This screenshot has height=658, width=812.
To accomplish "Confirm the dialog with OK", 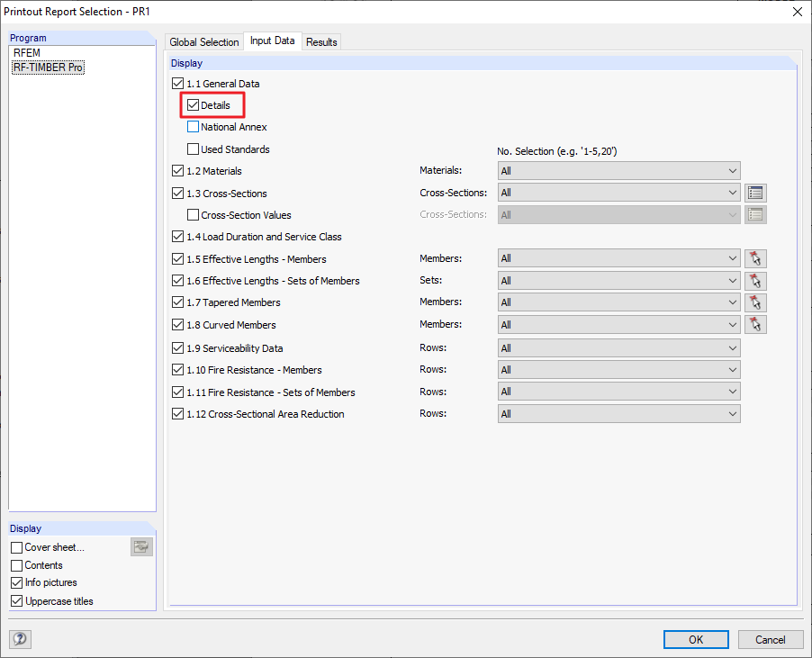I will click(x=696, y=639).
